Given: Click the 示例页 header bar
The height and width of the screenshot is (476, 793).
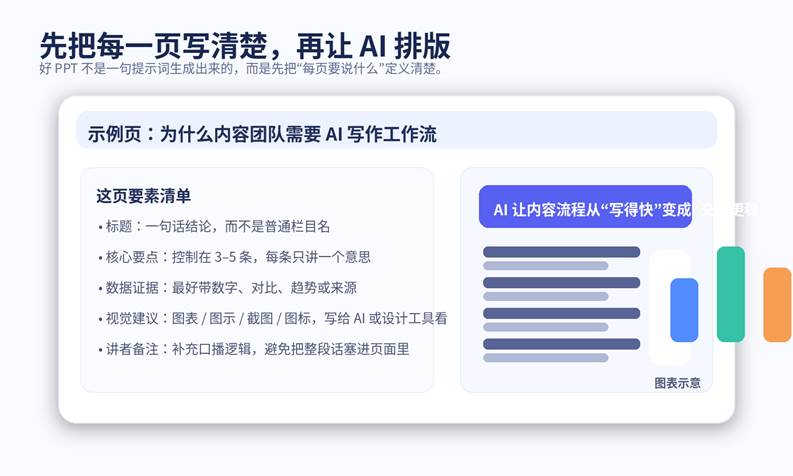Looking at the screenshot, I should point(396,131).
